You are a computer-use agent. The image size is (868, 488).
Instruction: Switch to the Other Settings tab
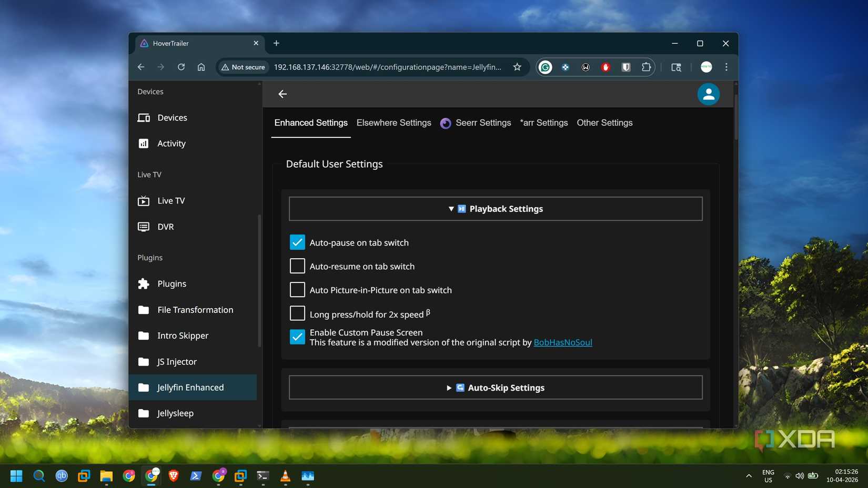tap(604, 123)
